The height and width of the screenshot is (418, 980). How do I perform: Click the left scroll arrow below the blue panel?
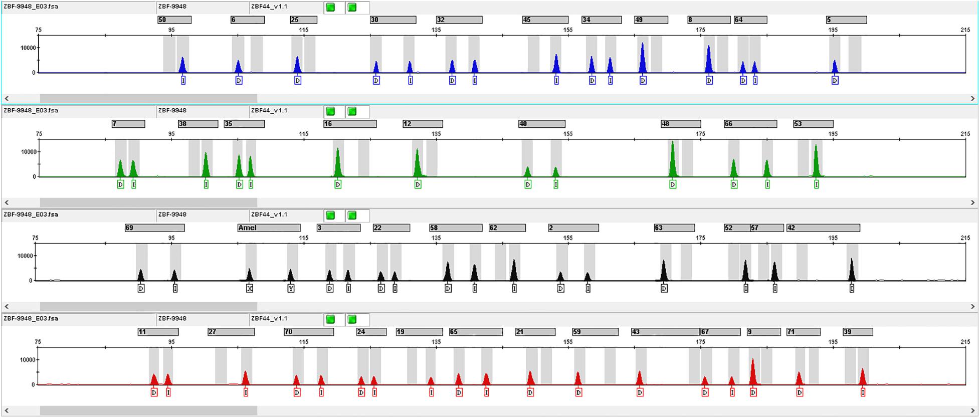pyautogui.click(x=7, y=99)
